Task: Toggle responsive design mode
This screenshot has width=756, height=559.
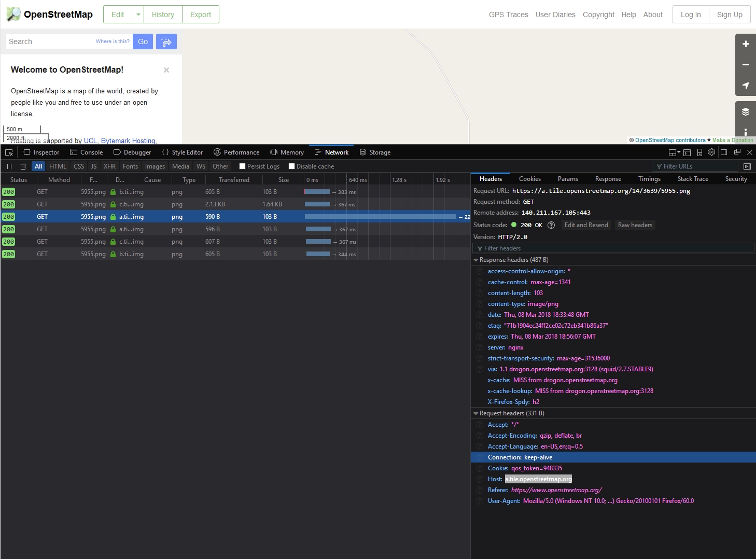Action: 699,152
